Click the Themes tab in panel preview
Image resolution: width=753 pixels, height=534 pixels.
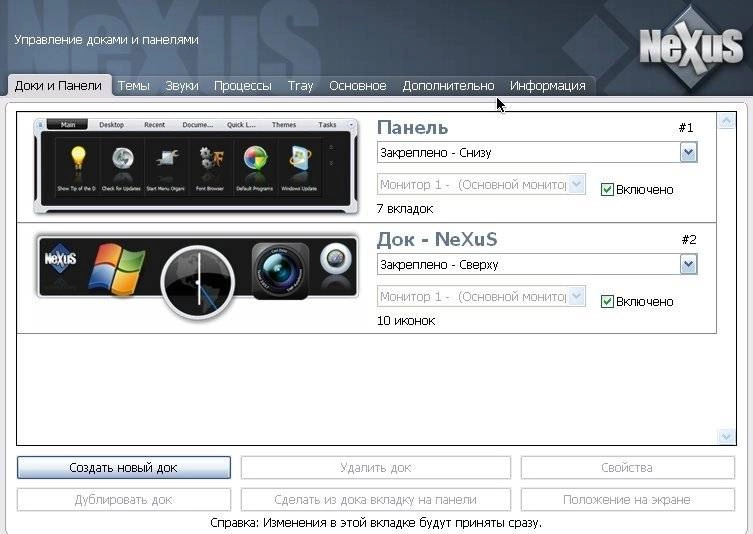[x=284, y=124]
